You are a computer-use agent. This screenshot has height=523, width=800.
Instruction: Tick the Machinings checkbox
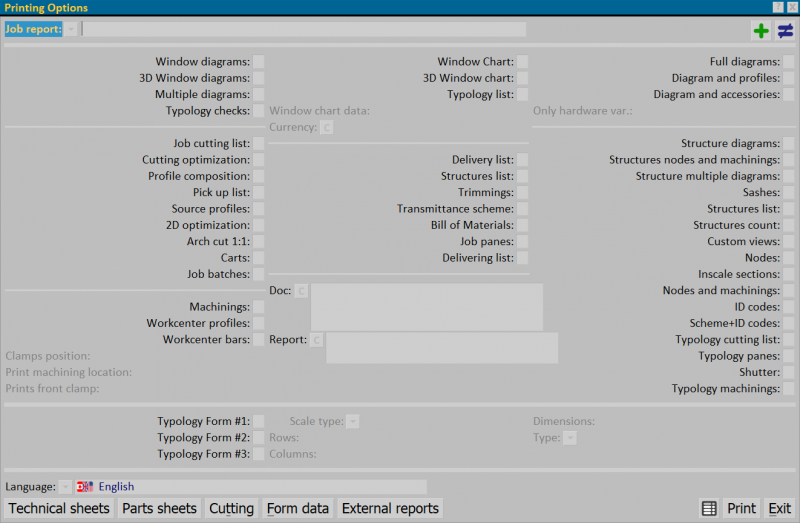click(259, 307)
